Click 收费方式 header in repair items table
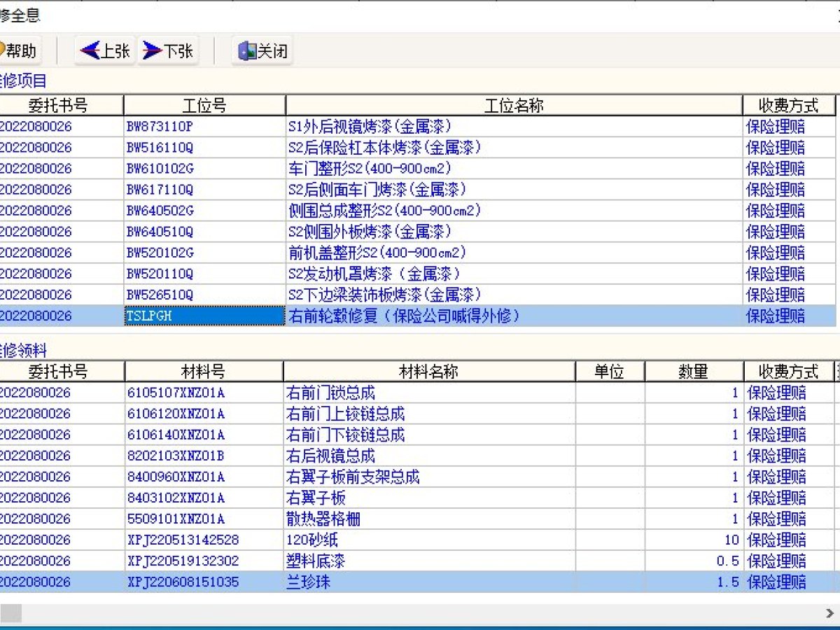 coord(789,106)
